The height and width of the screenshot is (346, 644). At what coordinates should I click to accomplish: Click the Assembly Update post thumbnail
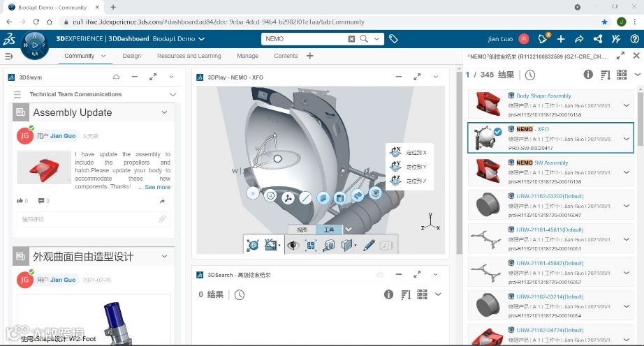tap(44, 167)
